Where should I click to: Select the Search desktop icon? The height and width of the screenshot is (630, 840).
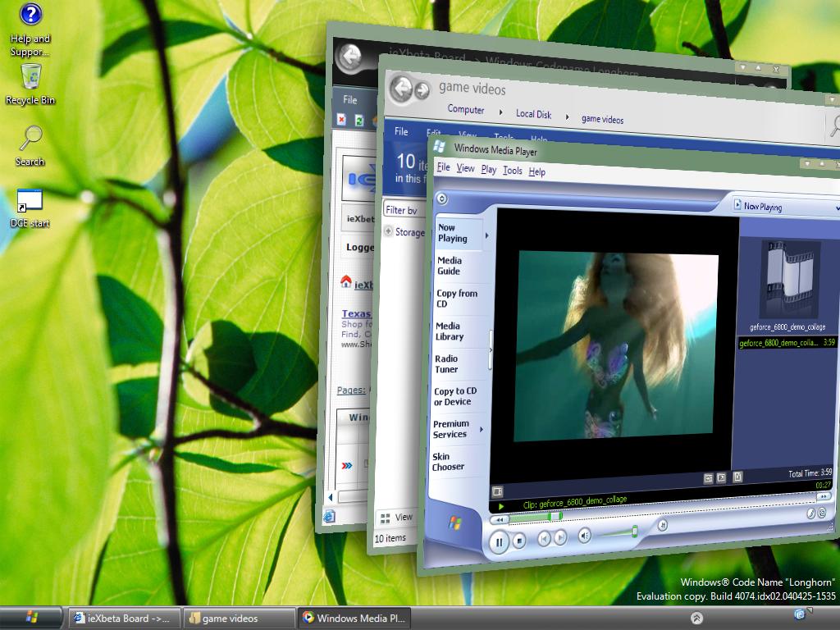(30, 146)
